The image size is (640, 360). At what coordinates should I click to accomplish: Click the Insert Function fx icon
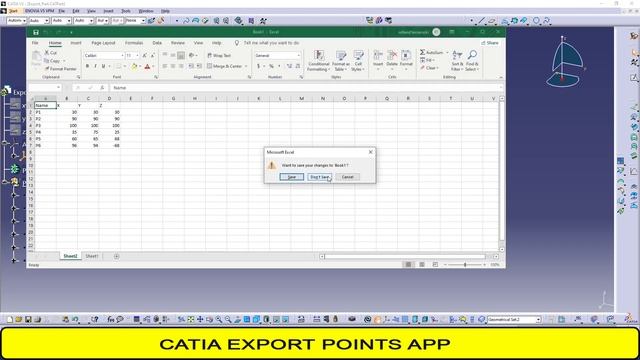[102, 88]
